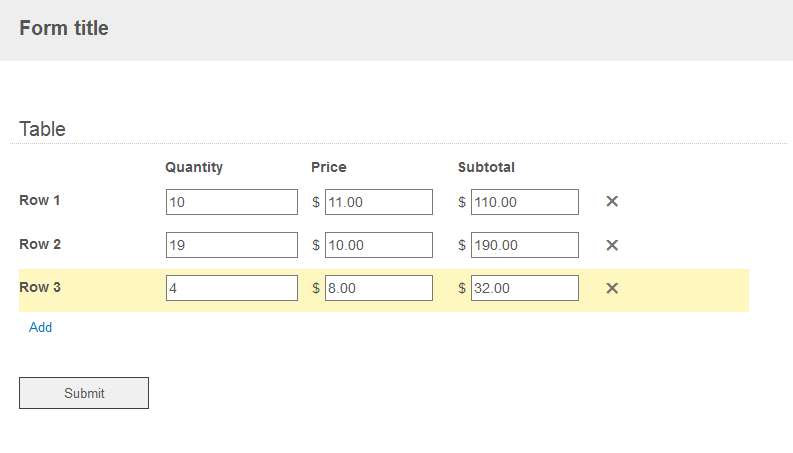Click the Row 3 Price field showing 8.00
The height and width of the screenshot is (453, 793).
pyautogui.click(x=378, y=288)
